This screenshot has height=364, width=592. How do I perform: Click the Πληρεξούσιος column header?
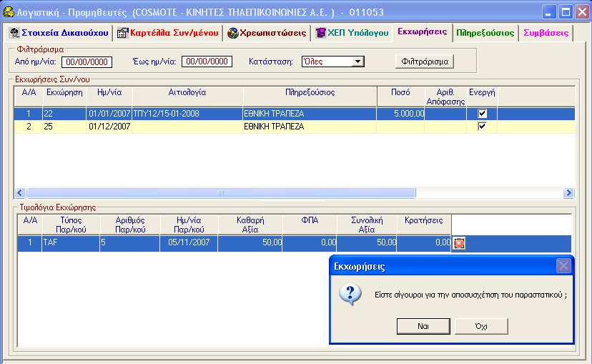tap(310, 97)
